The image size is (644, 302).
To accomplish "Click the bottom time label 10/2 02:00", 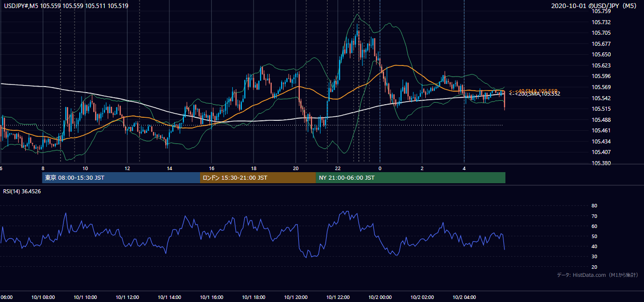I will pyautogui.click(x=422, y=297).
